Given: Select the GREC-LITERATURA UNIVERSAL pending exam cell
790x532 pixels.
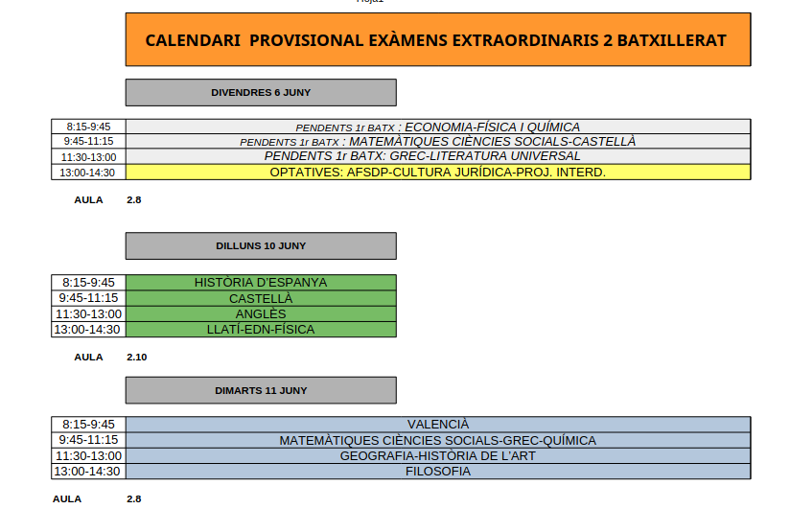Looking at the screenshot, I should [437, 156].
